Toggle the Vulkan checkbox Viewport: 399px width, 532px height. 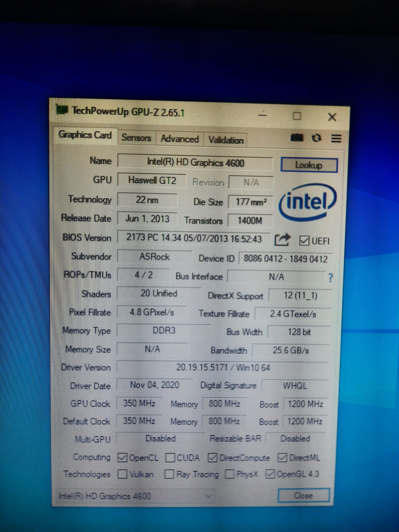tap(122, 474)
